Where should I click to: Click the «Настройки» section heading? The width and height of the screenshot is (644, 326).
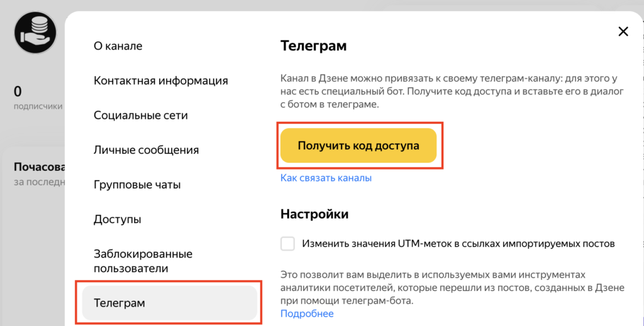click(x=314, y=214)
